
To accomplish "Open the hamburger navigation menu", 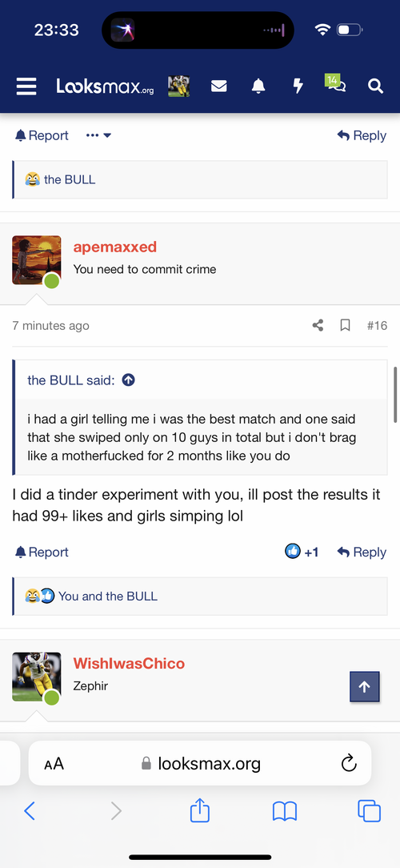I will tap(26, 86).
